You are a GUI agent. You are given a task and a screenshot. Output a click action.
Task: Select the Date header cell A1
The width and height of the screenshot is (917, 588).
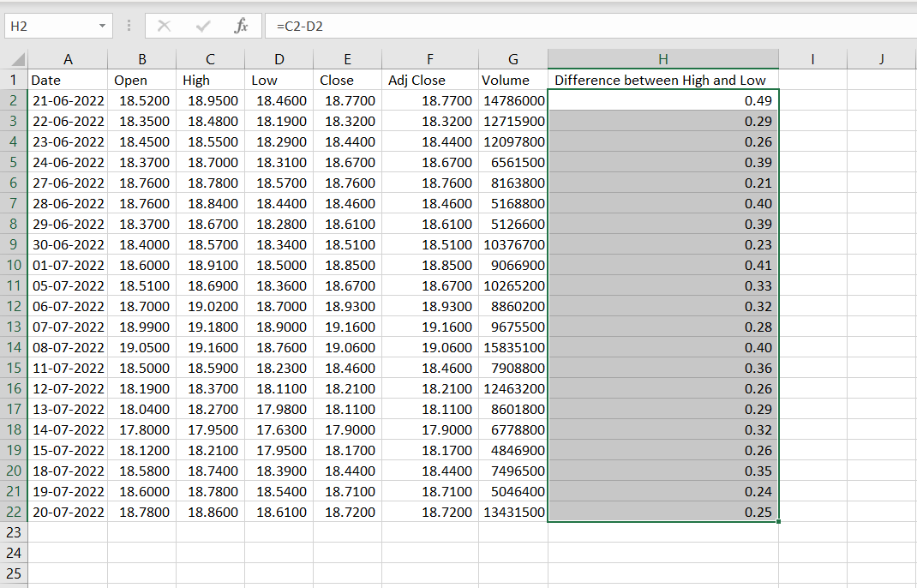click(68, 80)
